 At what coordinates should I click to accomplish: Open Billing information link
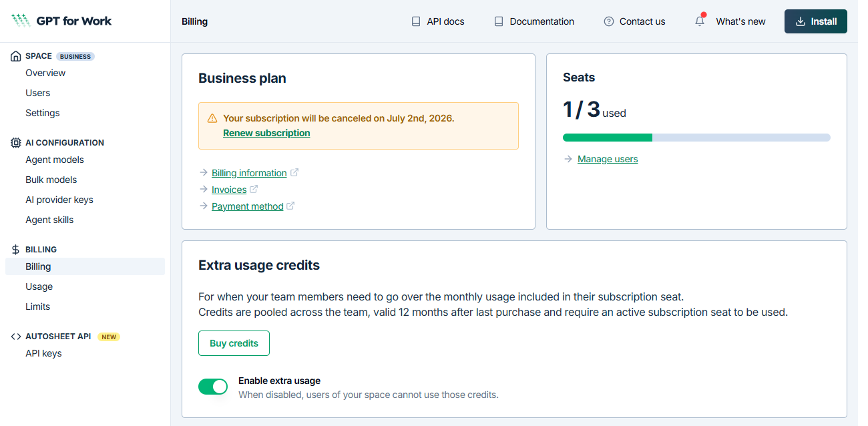click(x=249, y=173)
